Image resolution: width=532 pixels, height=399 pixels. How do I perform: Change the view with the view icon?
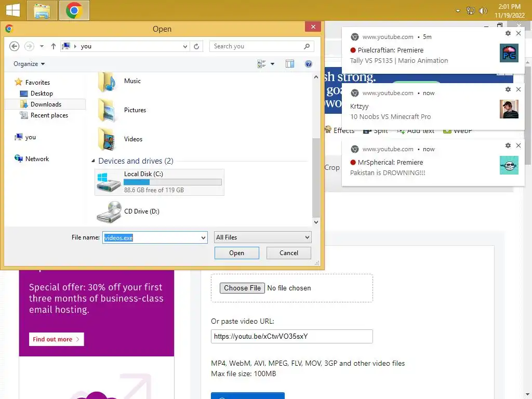[261, 64]
